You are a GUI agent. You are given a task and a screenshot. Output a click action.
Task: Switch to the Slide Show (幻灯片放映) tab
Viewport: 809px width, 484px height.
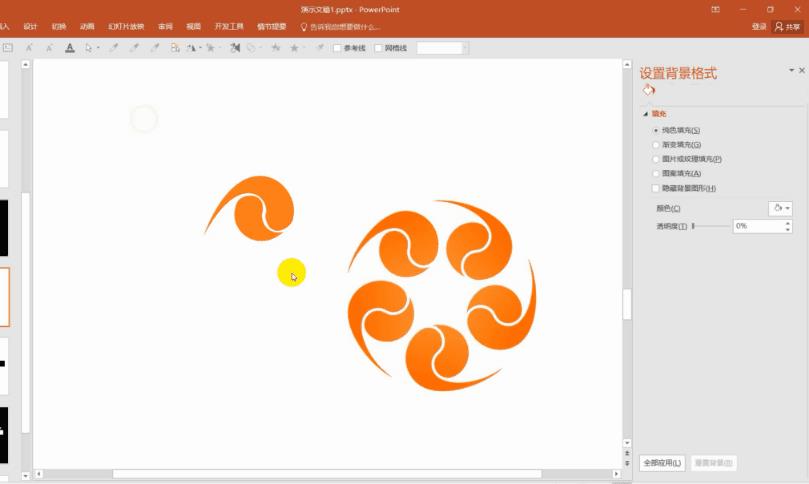[125, 27]
